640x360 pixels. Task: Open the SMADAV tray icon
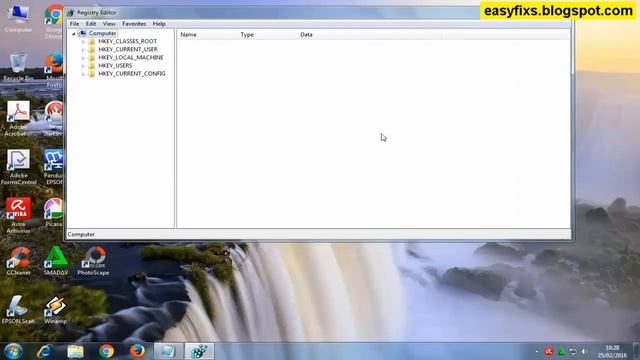click(561, 351)
